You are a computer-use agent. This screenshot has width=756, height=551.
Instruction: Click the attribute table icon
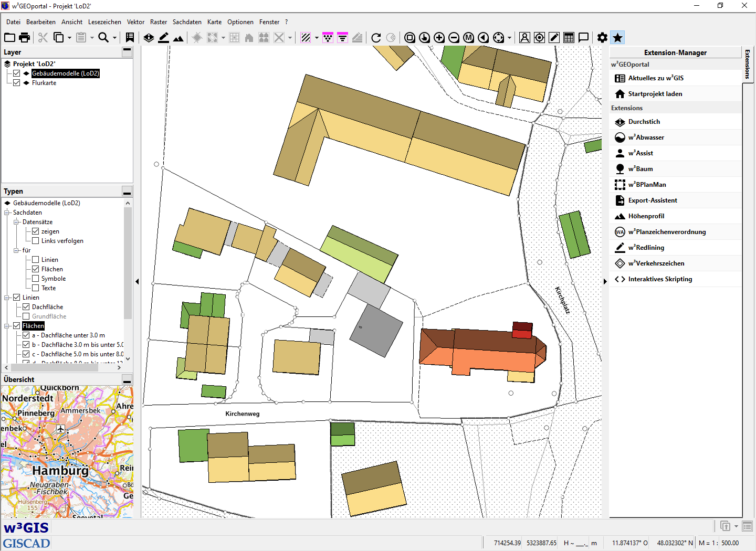[569, 37]
